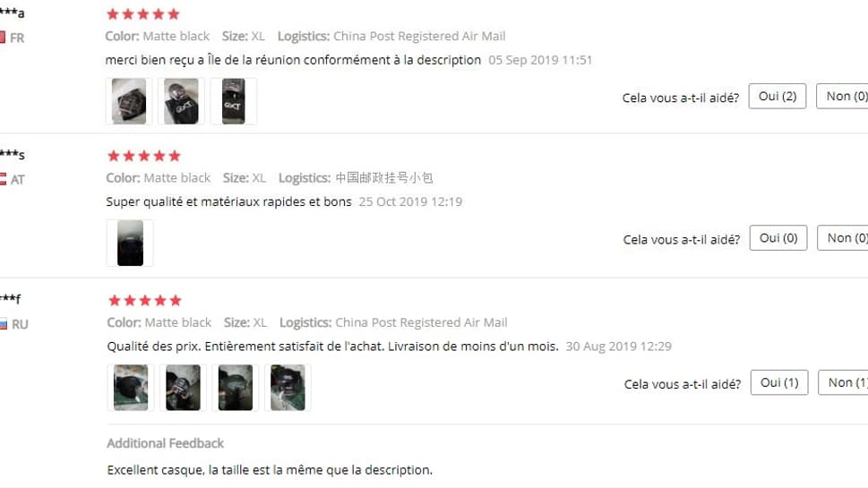The height and width of the screenshot is (488, 868).
Task: Click the FR country flag icon
Action: click(3, 38)
